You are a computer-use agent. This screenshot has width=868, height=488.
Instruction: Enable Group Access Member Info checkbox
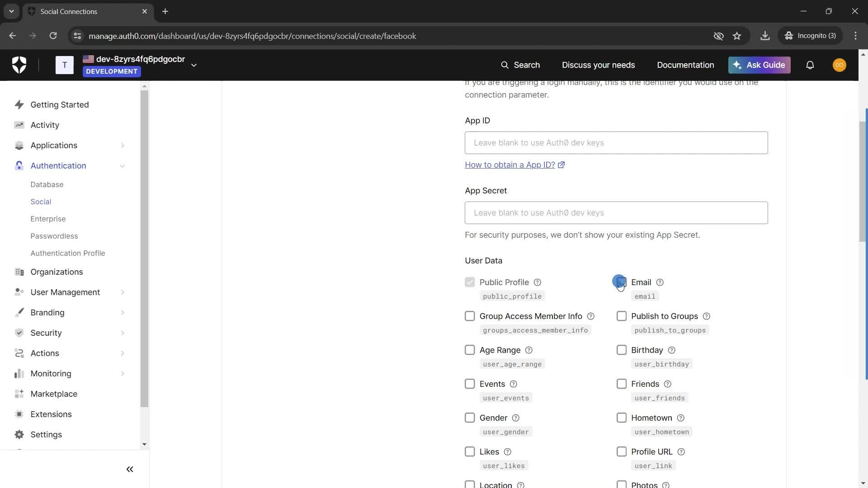click(470, 316)
